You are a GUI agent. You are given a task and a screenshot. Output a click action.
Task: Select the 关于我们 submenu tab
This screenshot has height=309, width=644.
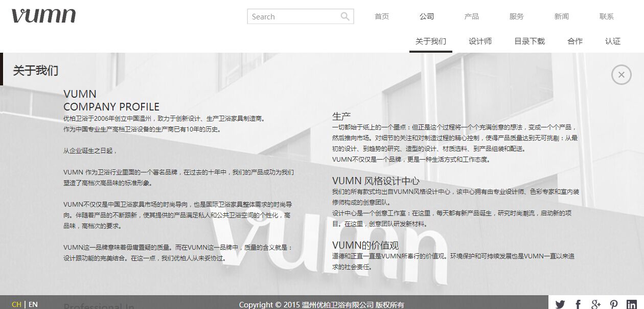tap(431, 41)
